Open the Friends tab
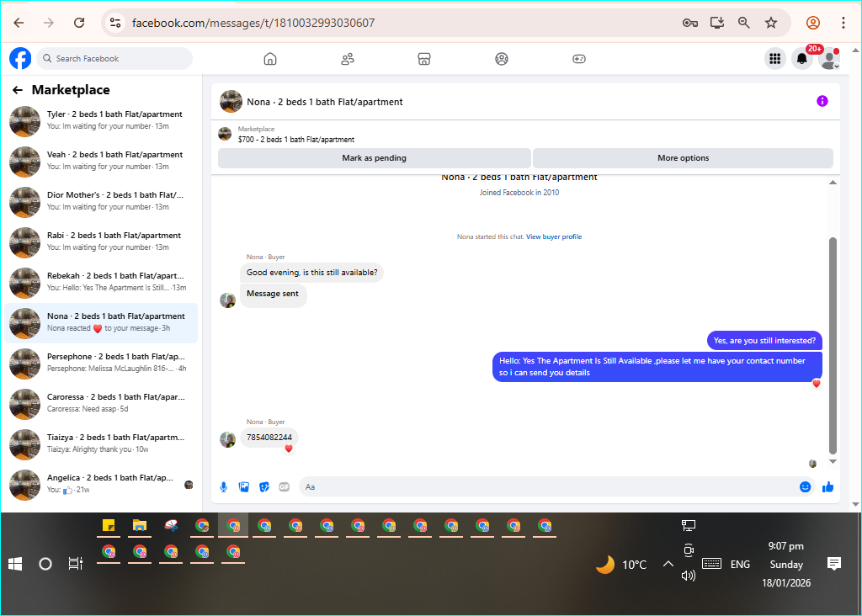This screenshot has height=616, width=862. coord(348,59)
